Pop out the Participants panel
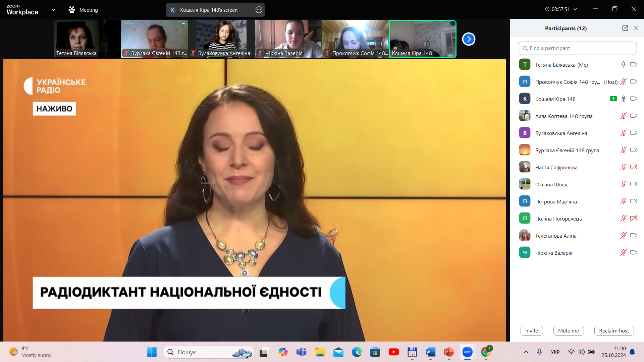644x362 pixels. click(625, 28)
